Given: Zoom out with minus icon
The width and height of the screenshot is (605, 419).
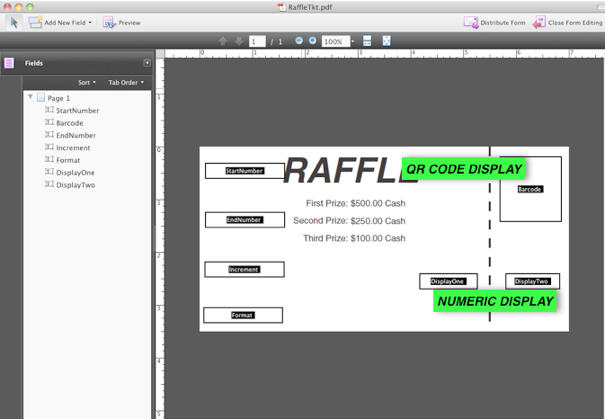Looking at the screenshot, I should 299,41.
